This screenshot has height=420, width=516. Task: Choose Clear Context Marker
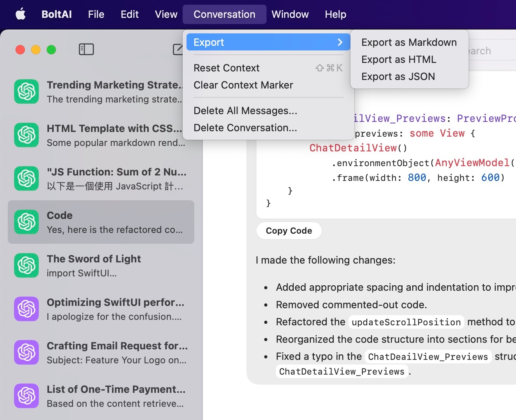243,85
